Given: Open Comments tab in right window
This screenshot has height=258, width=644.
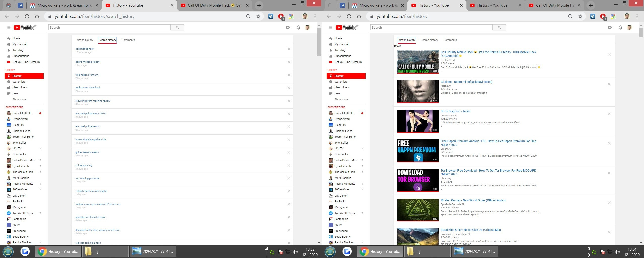Looking at the screenshot, I should tap(450, 40).
